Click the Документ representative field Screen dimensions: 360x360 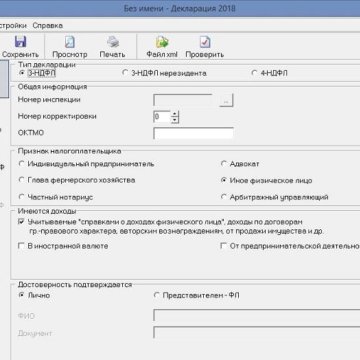coord(257,333)
